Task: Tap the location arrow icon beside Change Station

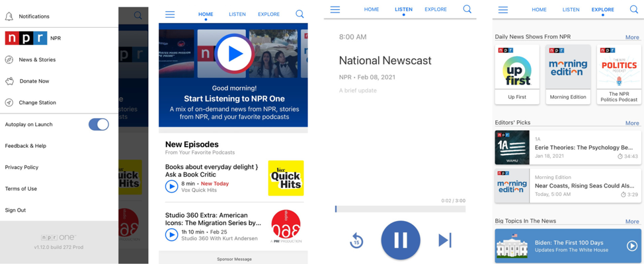Action: (x=9, y=102)
